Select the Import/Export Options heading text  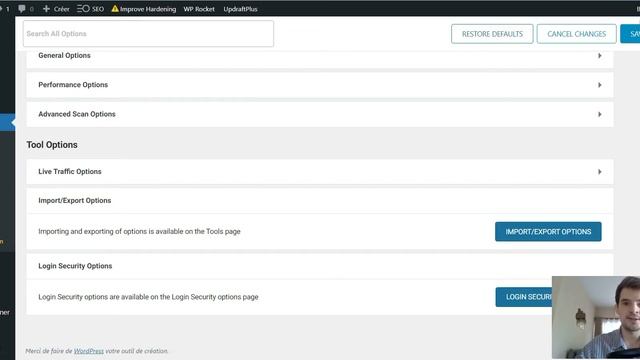click(75, 200)
